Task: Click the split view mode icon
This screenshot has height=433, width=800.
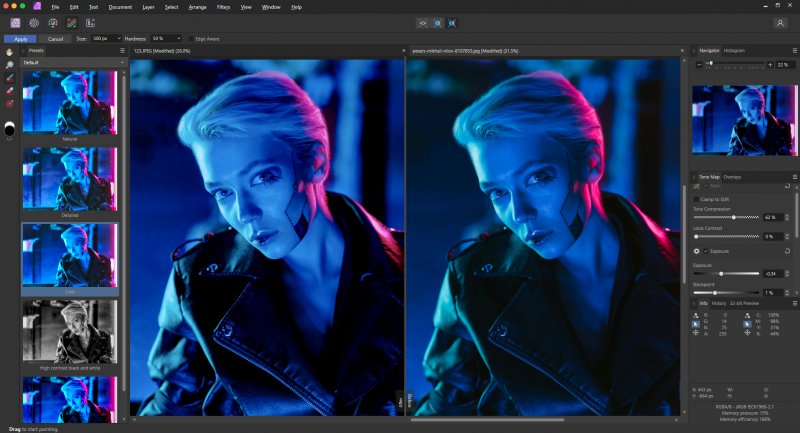Action: tap(438, 23)
